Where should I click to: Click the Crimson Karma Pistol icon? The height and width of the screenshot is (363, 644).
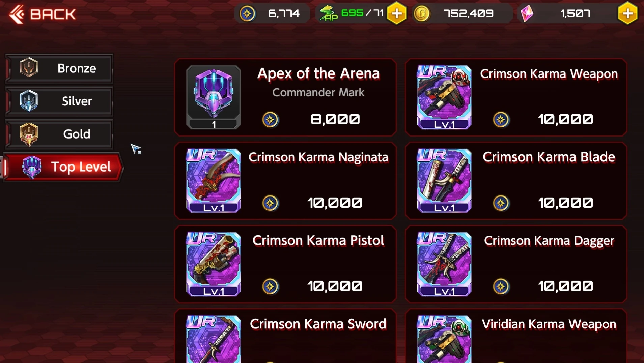[x=214, y=264]
